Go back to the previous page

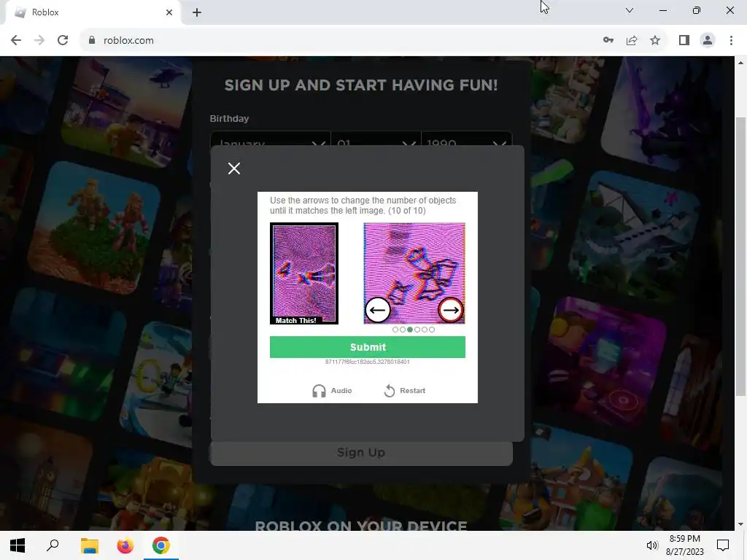tap(16, 41)
